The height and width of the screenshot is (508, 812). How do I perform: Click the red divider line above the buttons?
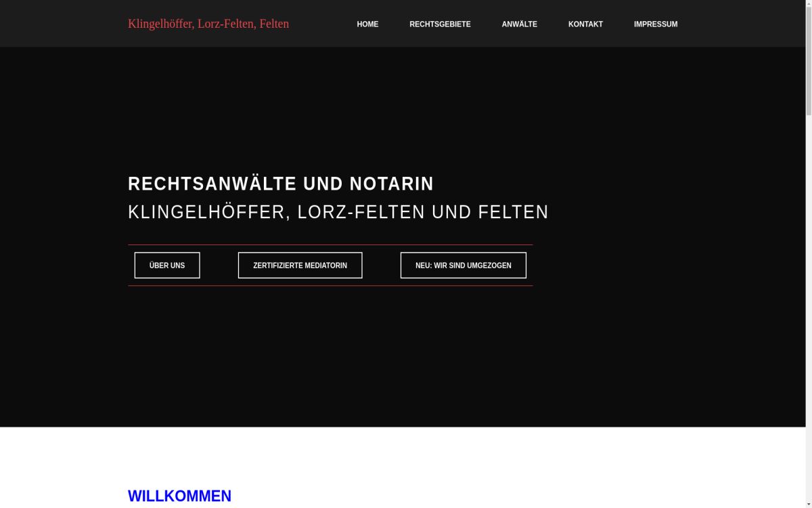click(x=330, y=245)
